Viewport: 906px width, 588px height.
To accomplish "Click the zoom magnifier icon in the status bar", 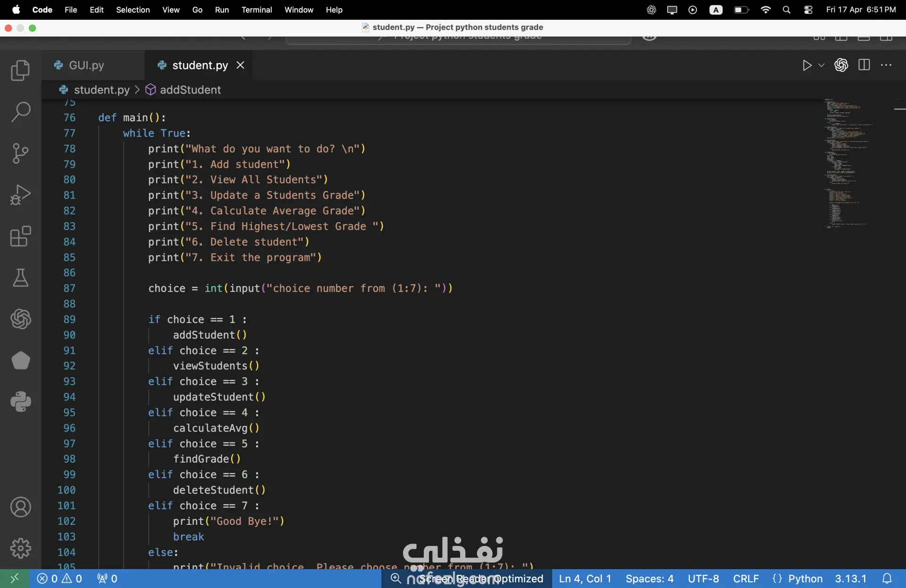I will pyautogui.click(x=396, y=578).
